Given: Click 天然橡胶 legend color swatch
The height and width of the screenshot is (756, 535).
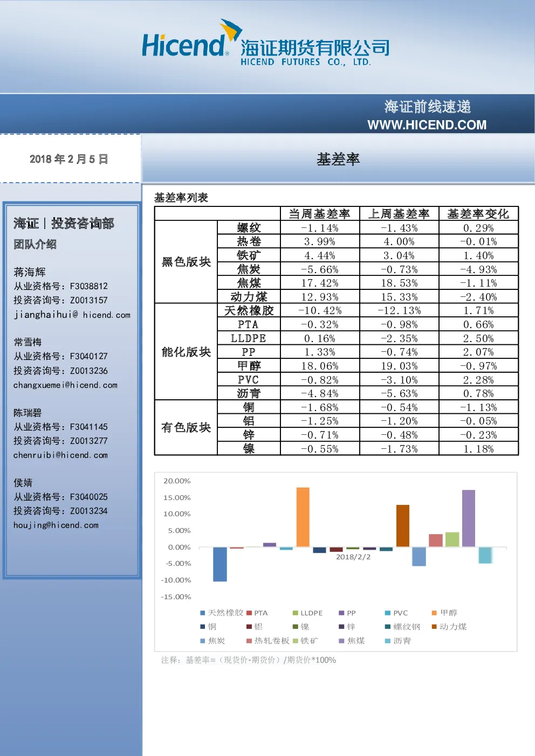Looking at the screenshot, I should pyautogui.click(x=203, y=613).
